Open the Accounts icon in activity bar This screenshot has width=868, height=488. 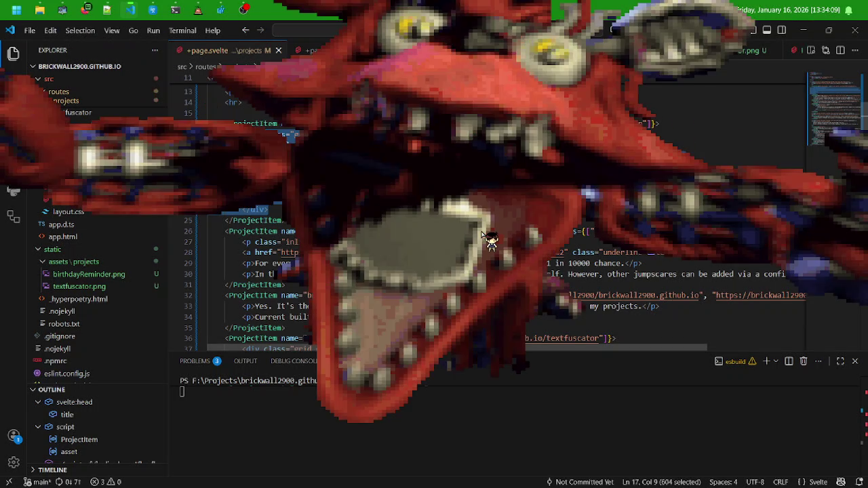click(13, 436)
